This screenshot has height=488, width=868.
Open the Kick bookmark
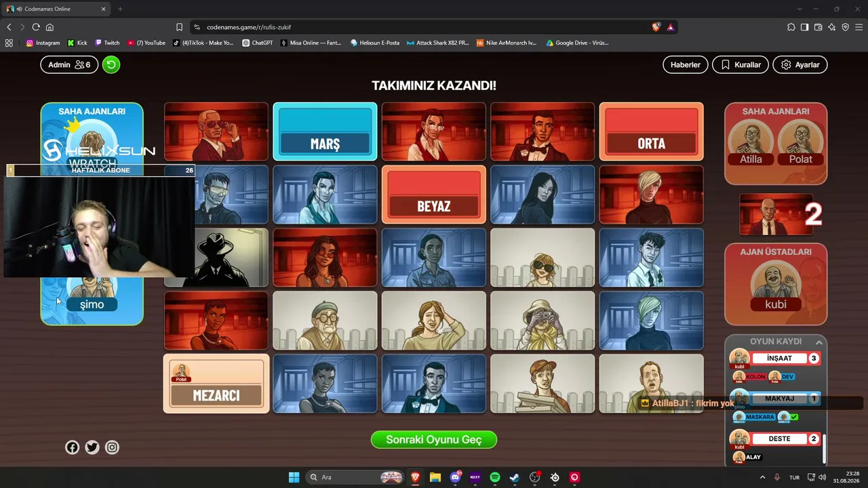[77, 43]
